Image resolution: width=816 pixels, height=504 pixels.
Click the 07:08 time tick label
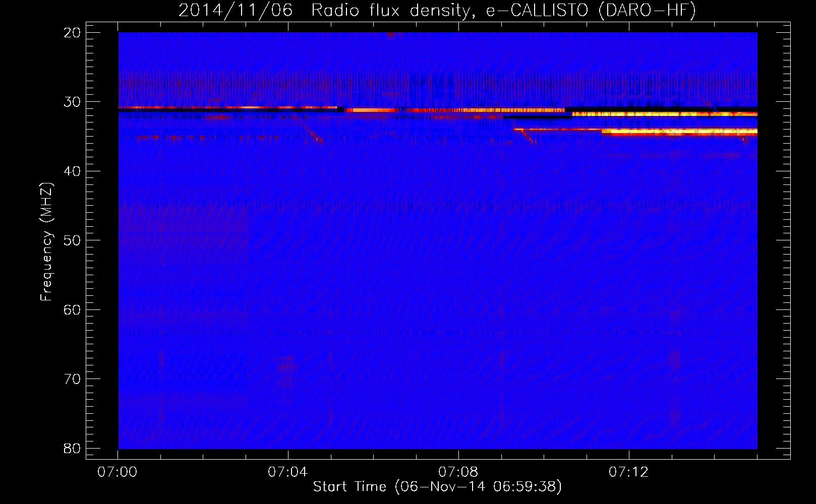click(458, 472)
